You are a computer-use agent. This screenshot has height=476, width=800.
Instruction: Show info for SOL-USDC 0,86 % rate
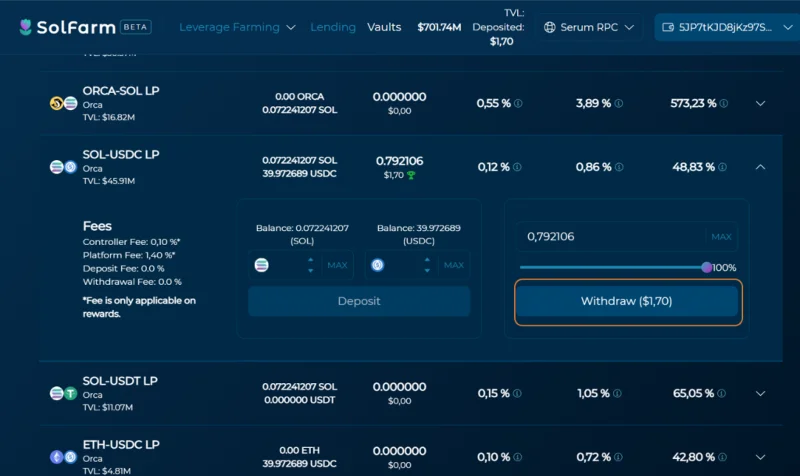(619, 167)
